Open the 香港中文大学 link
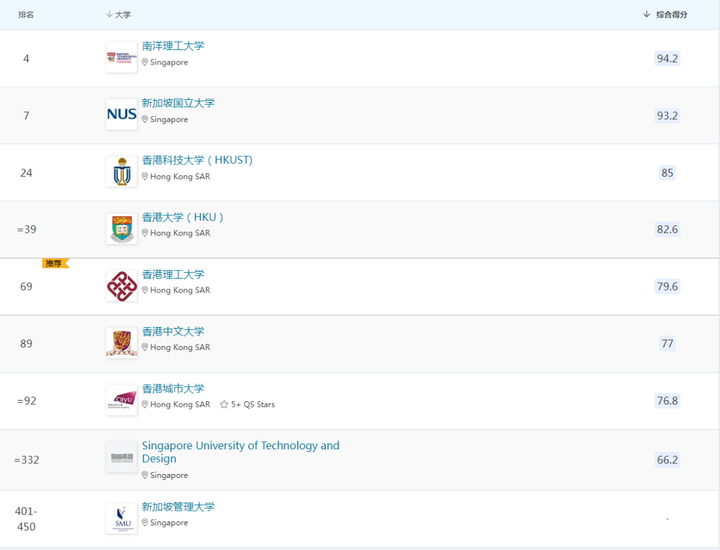 click(x=173, y=331)
